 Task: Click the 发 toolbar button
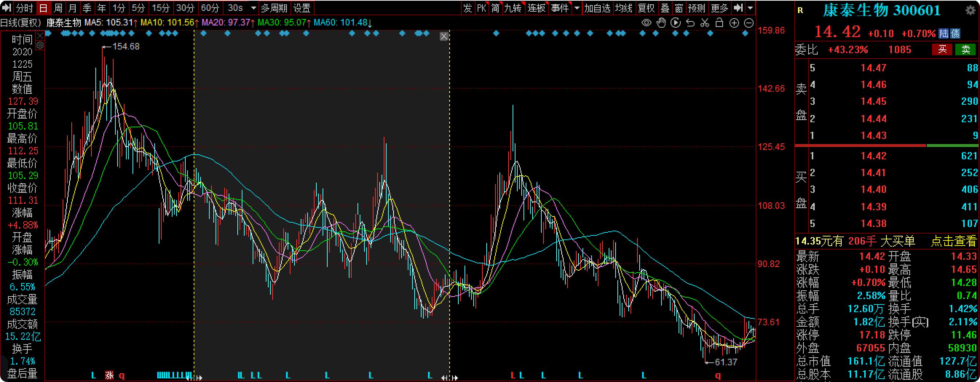[467, 8]
